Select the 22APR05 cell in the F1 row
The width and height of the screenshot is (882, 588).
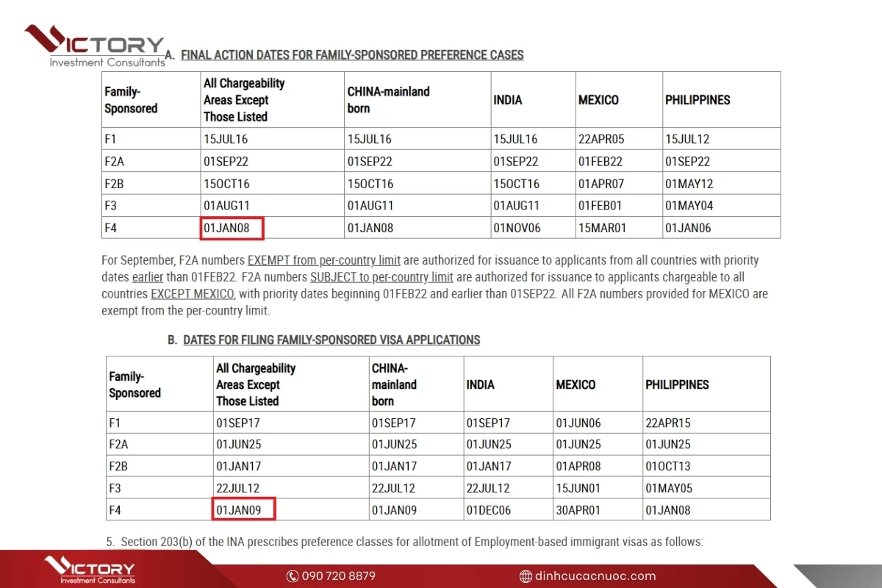point(601,139)
